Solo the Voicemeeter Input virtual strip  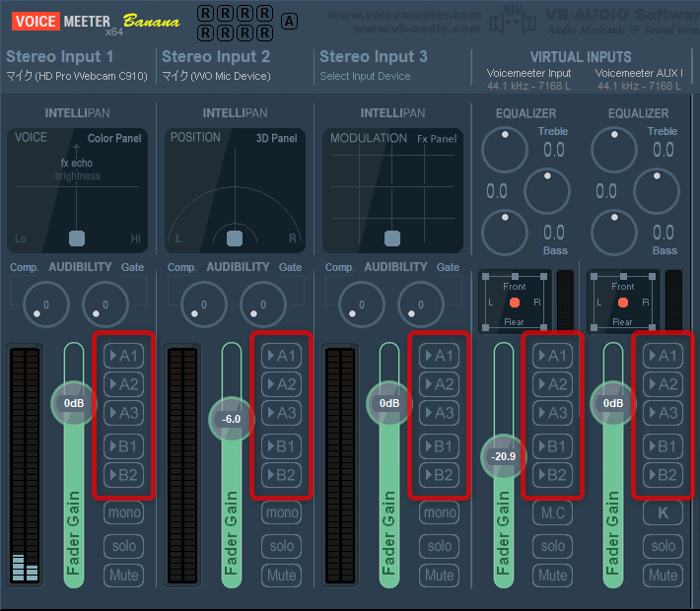tap(553, 546)
